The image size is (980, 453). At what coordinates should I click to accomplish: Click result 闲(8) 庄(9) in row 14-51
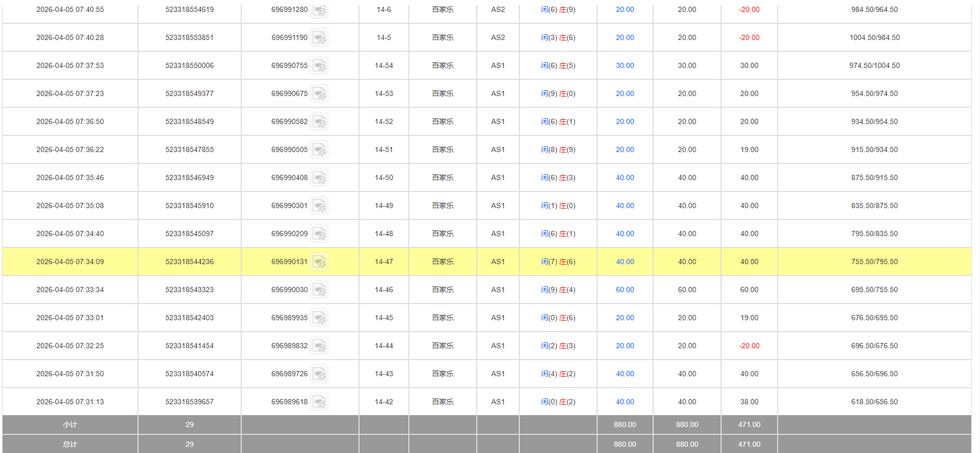pos(558,150)
